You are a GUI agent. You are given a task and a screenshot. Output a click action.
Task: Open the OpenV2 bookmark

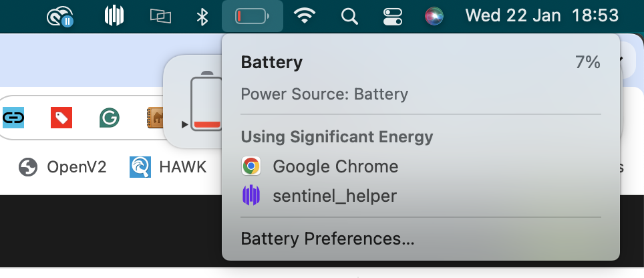click(62, 167)
